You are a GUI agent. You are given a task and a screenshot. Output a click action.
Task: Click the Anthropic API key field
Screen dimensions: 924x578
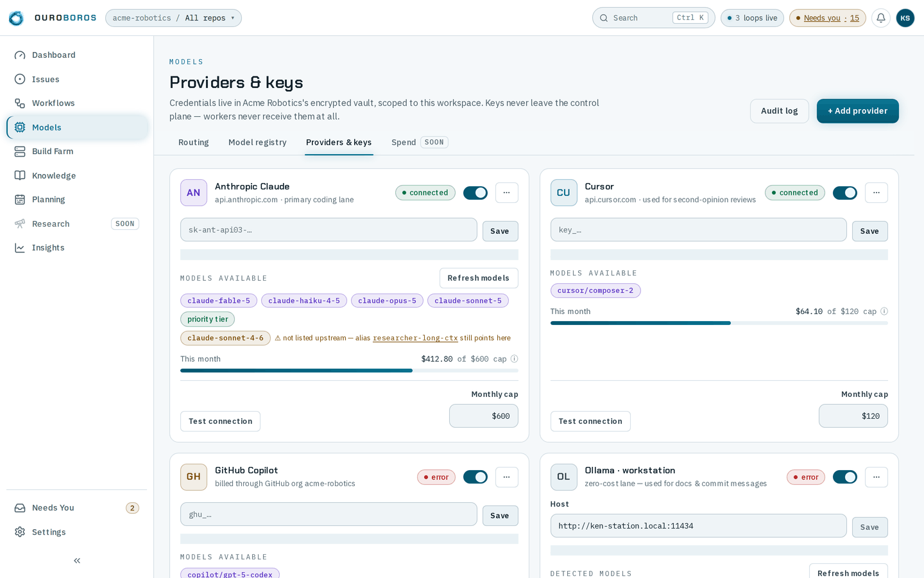tap(329, 230)
